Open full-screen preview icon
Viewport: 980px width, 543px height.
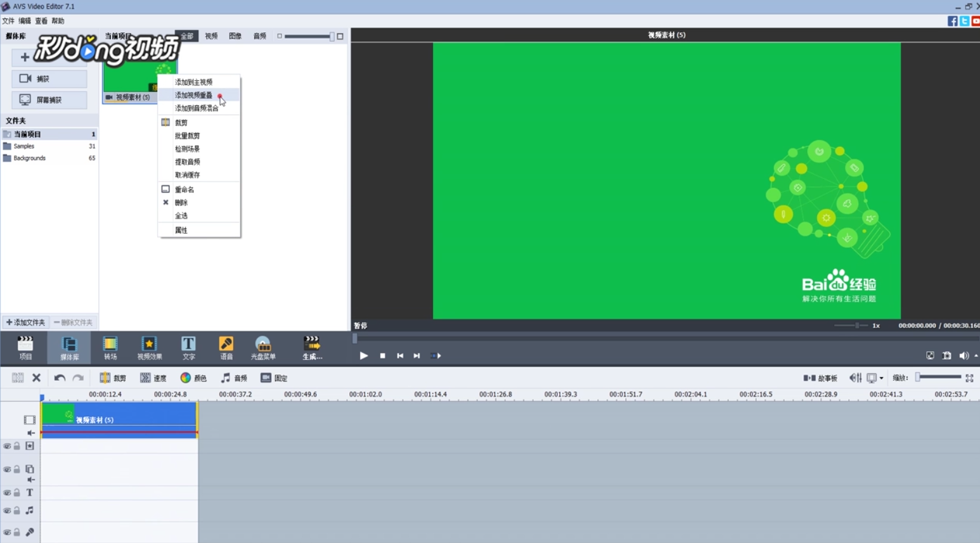[x=930, y=355]
